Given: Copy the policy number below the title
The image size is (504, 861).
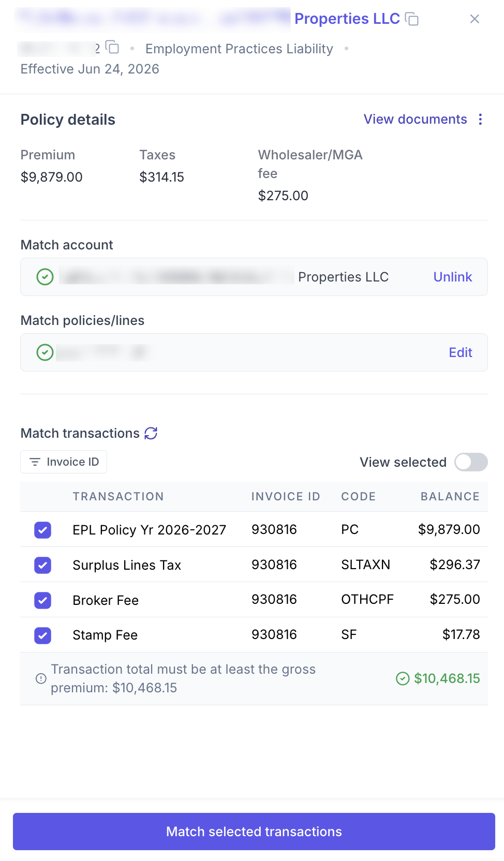Looking at the screenshot, I should coord(112,48).
